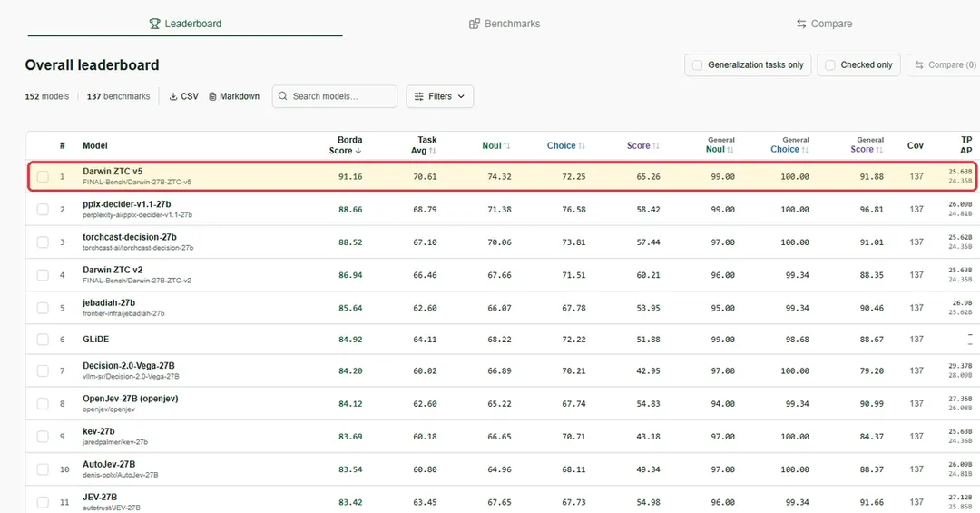Viewport: 980px width, 513px height.
Task: Check the Darwin ZTC v5 row checkbox
Action: point(43,176)
